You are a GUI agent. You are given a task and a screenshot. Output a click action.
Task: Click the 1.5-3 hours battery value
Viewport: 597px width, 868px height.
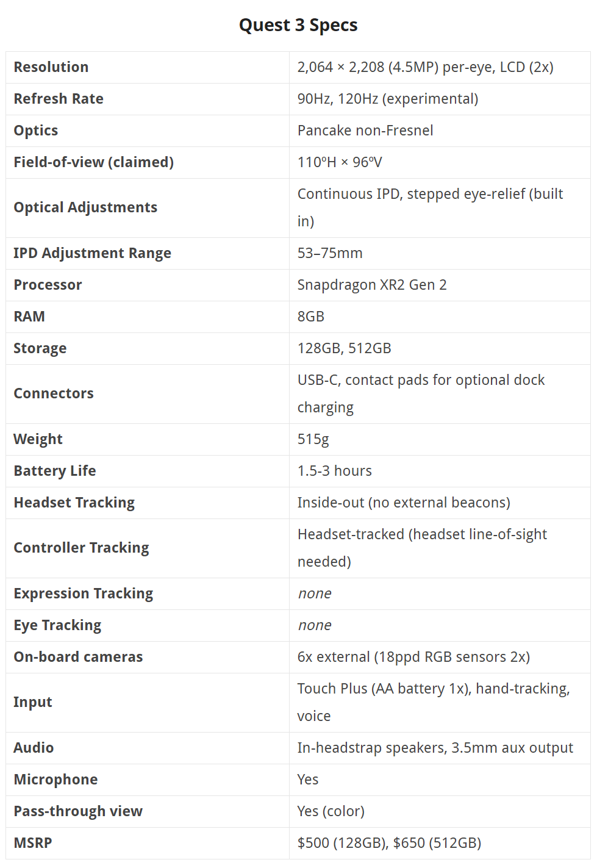coord(335,471)
